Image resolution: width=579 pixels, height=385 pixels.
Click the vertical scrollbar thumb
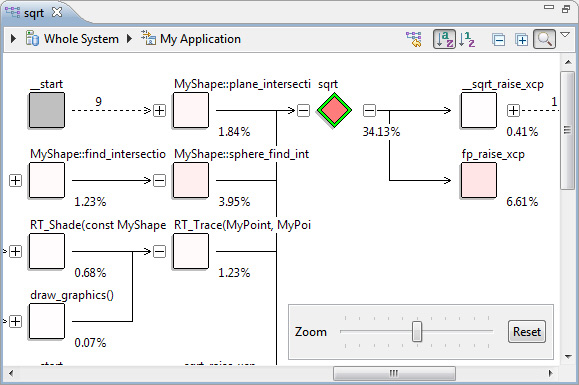[567, 130]
